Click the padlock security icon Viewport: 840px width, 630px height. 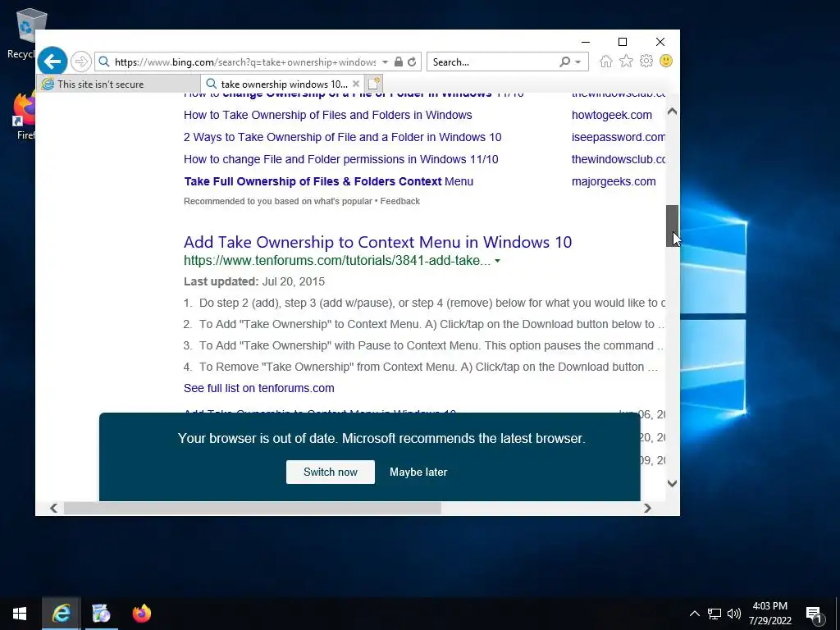(x=399, y=62)
